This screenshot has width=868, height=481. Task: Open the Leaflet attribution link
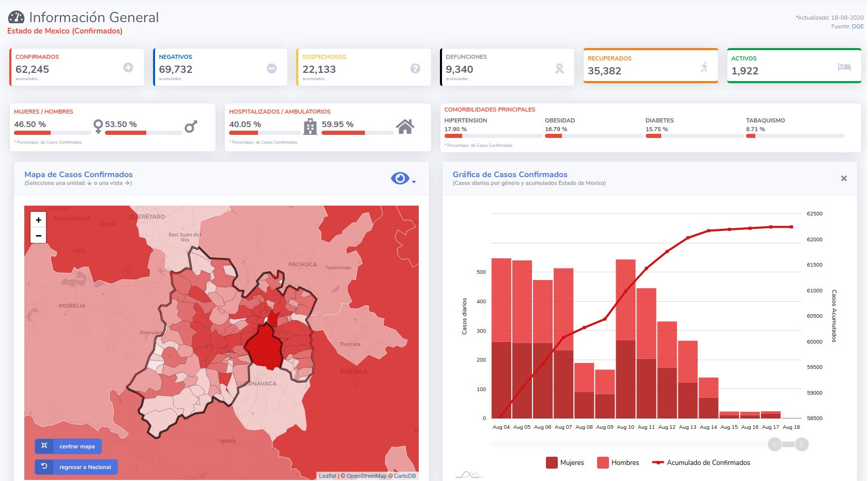(327, 476)
